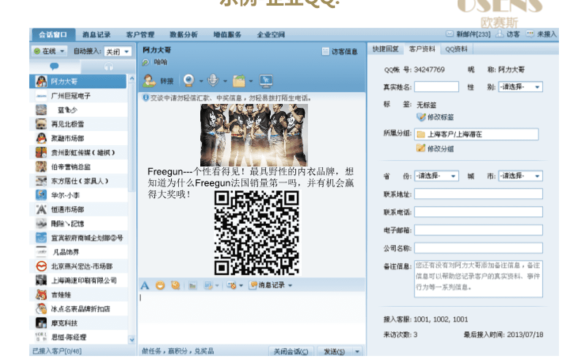Open the 企业空间 tab
The width and height of the screenshot is (570, 360).
(271, 35)
